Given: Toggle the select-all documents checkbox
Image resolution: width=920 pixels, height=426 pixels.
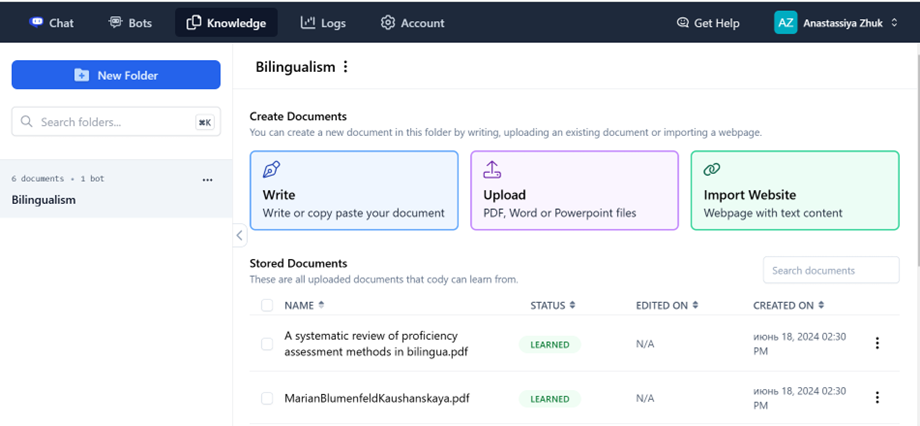Looking at the screenshot, I should pyautogui.click(x=267, y=305).
